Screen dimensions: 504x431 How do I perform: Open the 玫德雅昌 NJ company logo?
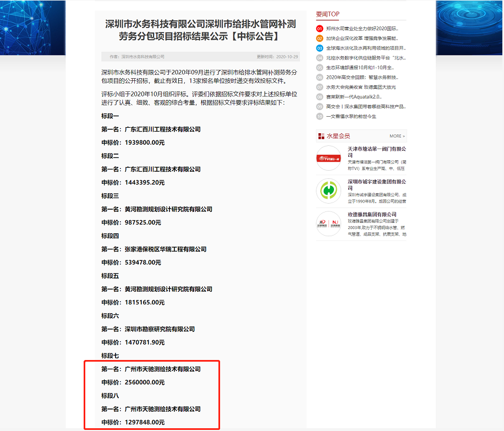click(x=328, y=223)
